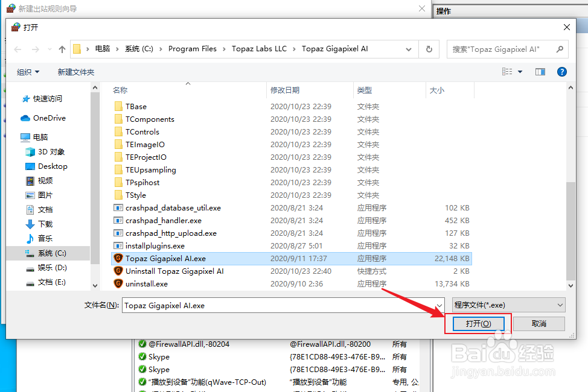588x392 pixels.
Task: Click 系统 (C:) breadcrumb segment
Action: [x=139, y=49]
